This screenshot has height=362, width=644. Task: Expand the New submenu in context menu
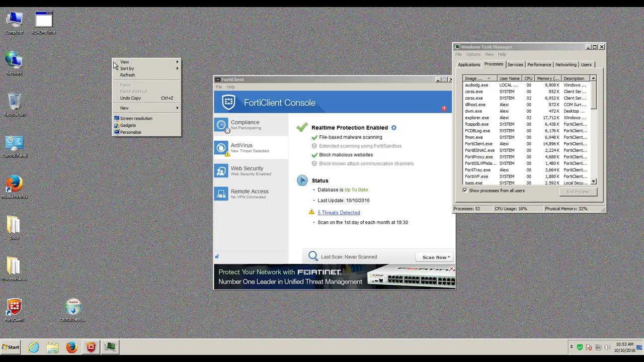(x=146, y=108)
